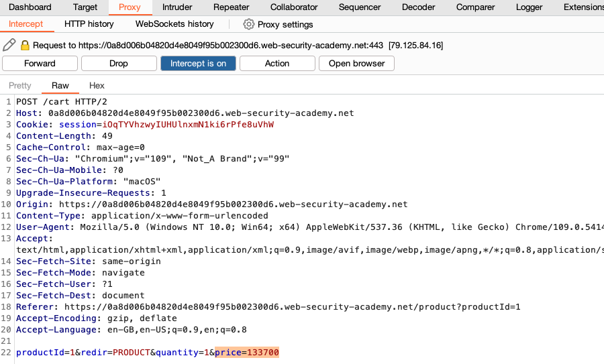Click the Open browser button
604x364 pixels.
(357, 64)
